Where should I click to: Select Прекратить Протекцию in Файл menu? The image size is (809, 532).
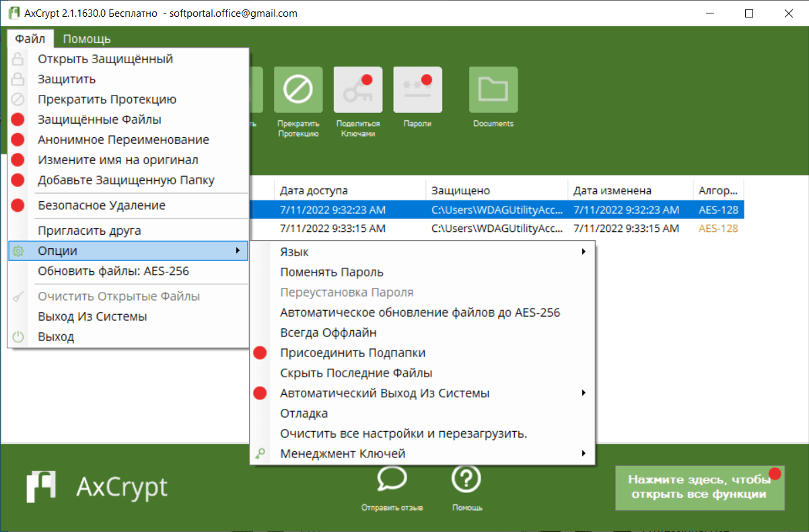(x=129, y=100)
